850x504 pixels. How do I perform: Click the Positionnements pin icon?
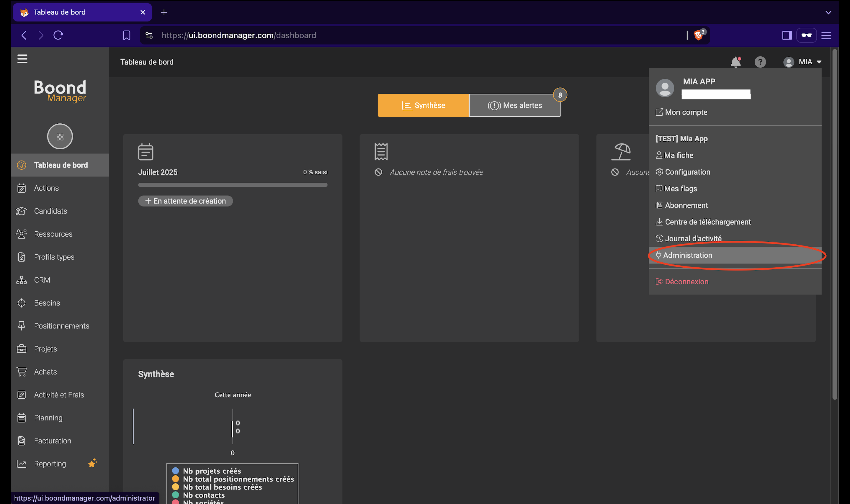pyautogui.click(x=21, y=326)
